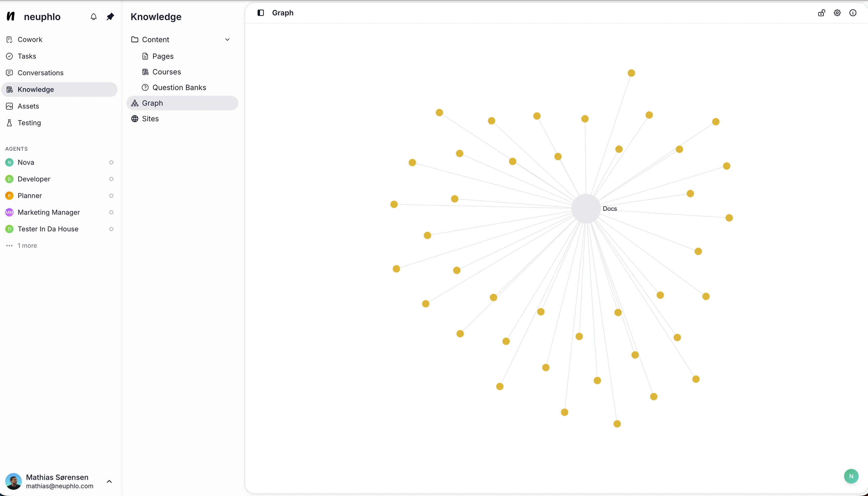Viewport: 868px width, 496px height.
Task: Click the Docs node label
Action: click(x=610, y=209)
